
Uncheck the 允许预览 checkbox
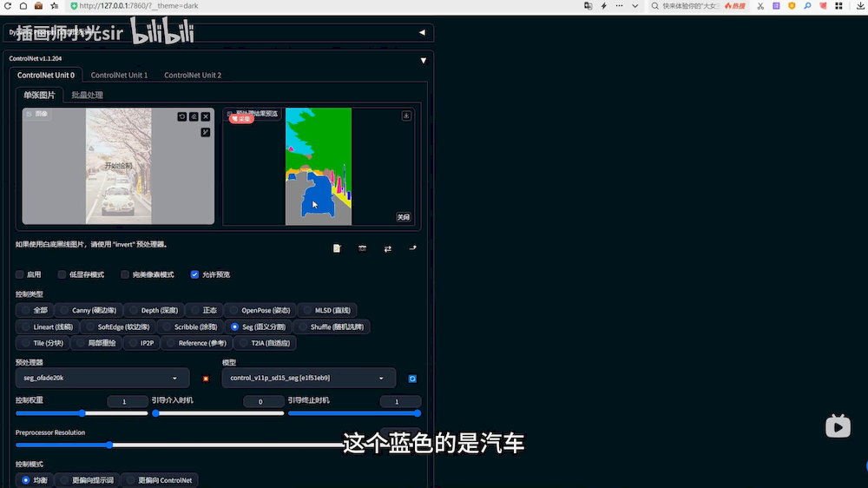point(194,274)
